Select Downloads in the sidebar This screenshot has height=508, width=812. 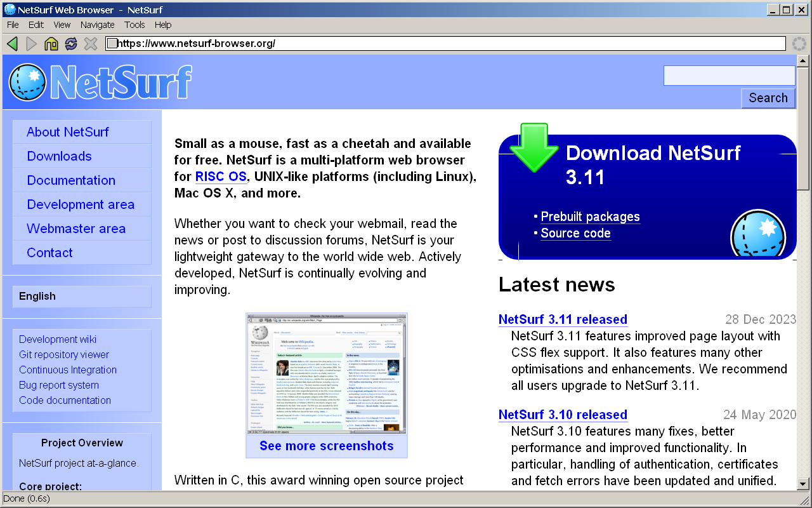59,156
